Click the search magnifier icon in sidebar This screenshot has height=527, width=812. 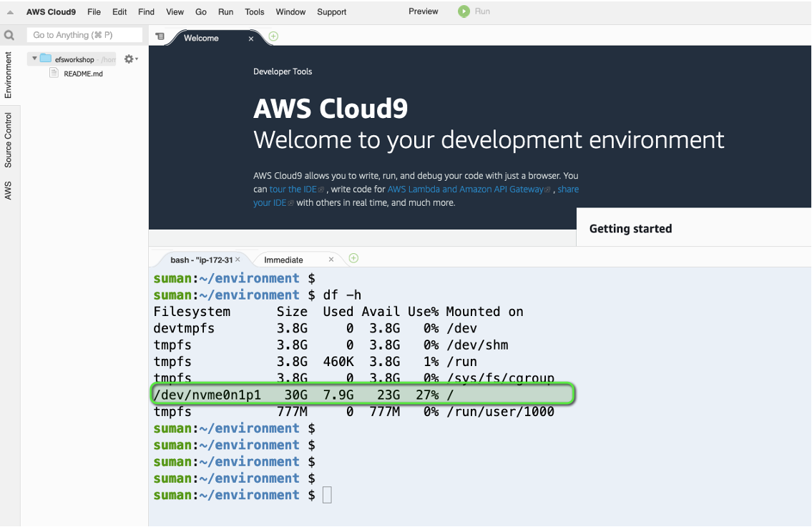click(x=9, y=35)
